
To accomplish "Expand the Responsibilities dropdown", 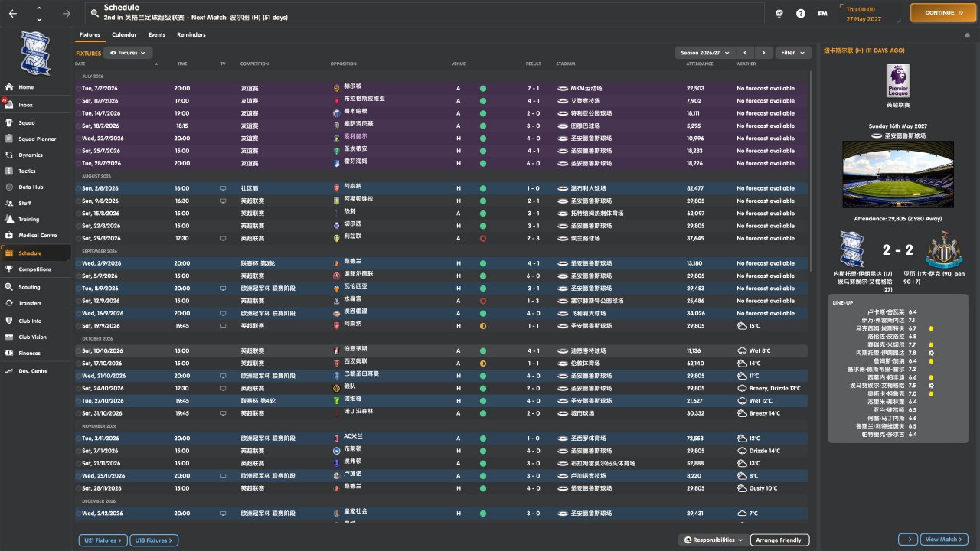I will [713, 540].
